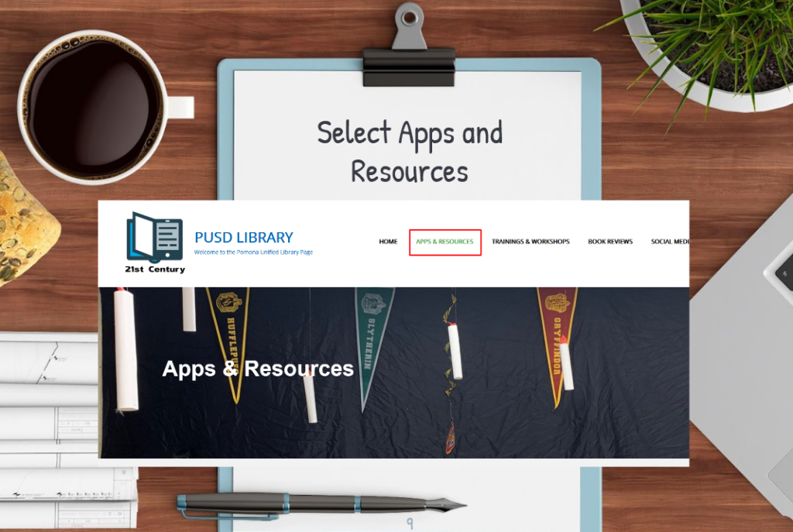Click the PUSD LIBRARY site title
The height and width of the screenshot is (532, 793).
point(244,237)
